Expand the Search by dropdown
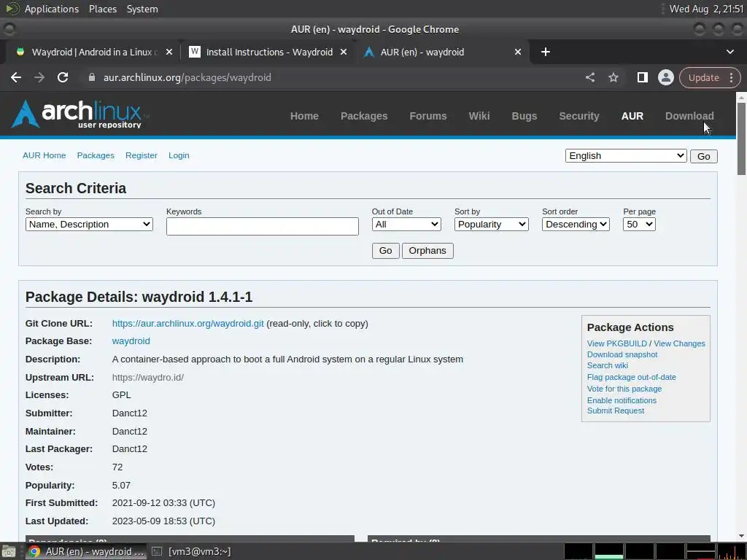Image resolution: width=747 pixels, height=560 pixels. point(89,225)
